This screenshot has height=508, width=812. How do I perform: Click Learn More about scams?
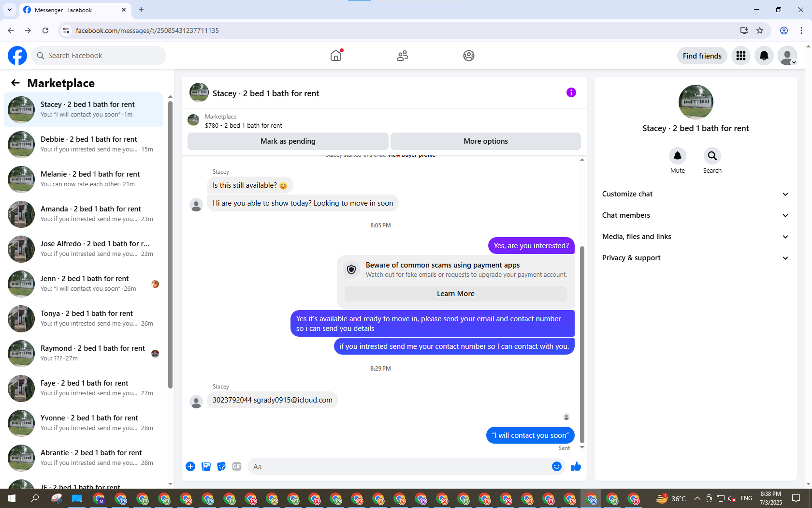pos(456,294)
